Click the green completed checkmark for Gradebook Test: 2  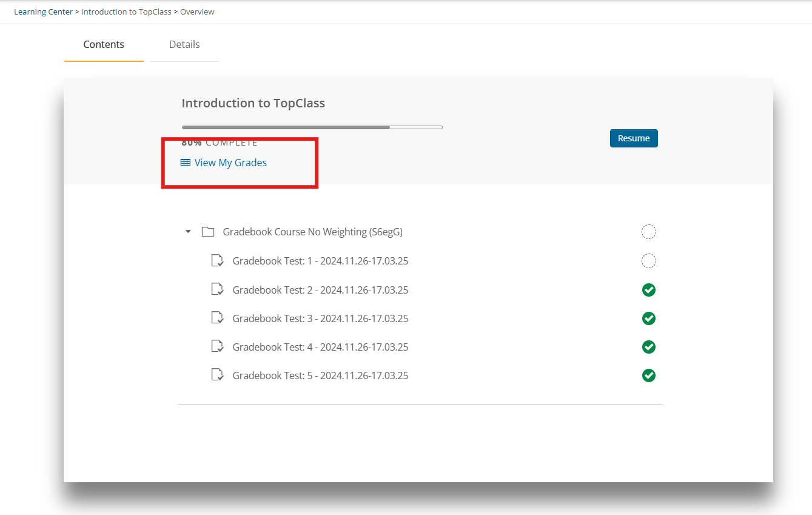click(649, 290)
